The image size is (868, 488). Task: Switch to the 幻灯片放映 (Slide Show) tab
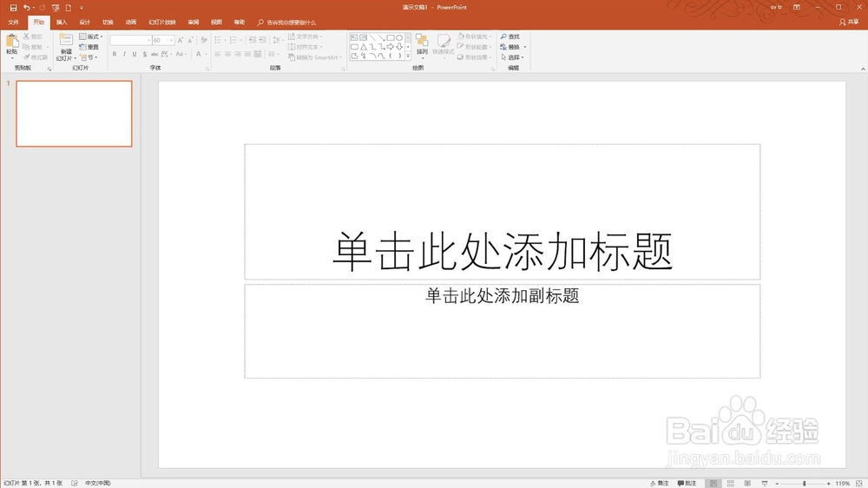click(x=161, y=23)
